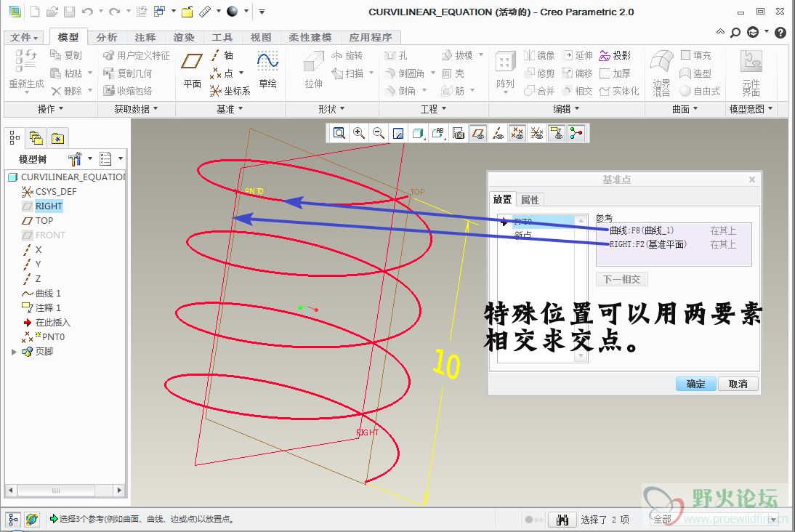
Task: Switch to the 注释 (Annotate) ribbon tab
Action: (x=145, y=38)
